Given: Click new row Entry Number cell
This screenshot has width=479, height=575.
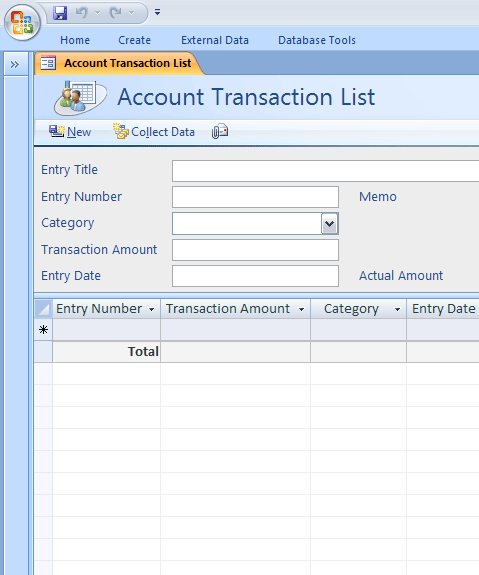Looking at the screenshot, I should (106, 330).
